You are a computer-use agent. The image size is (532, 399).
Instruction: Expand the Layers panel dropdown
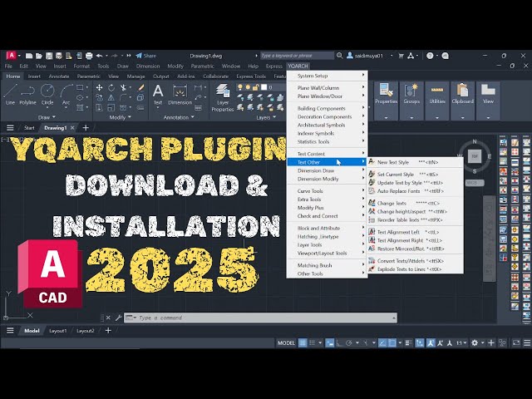tap(266, 117)
